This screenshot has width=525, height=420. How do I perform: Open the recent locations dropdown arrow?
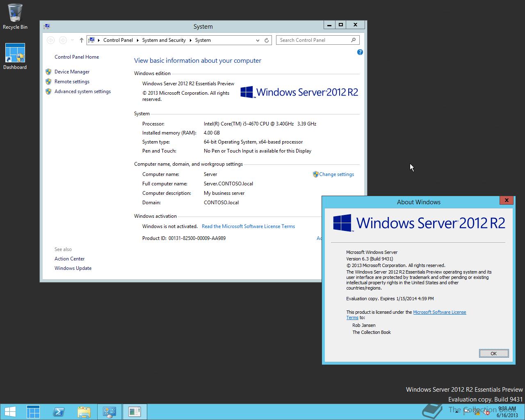tap(72, 40)
